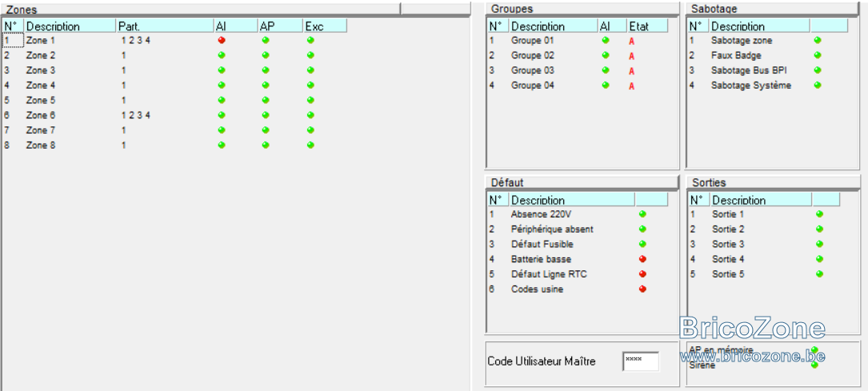Viewport: 868px width, 391px height.
Task: Click Faux Badge green indicator
Action: click(818, 55)
